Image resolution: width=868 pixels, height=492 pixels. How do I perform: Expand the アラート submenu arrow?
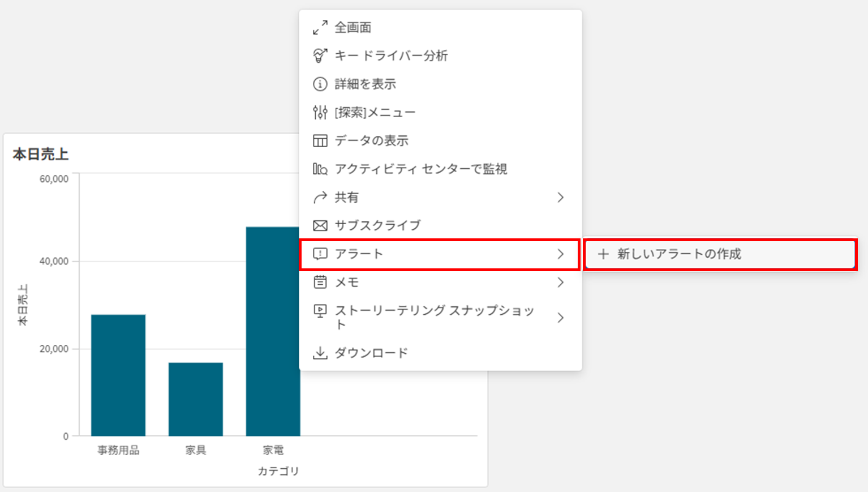(x=560, y=254)
